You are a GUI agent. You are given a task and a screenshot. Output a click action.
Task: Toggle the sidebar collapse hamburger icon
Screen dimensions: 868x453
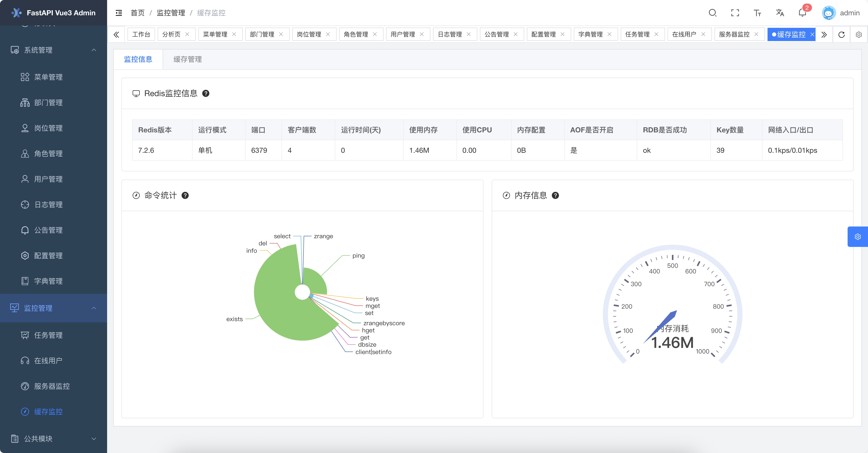(x=119, y=13)
